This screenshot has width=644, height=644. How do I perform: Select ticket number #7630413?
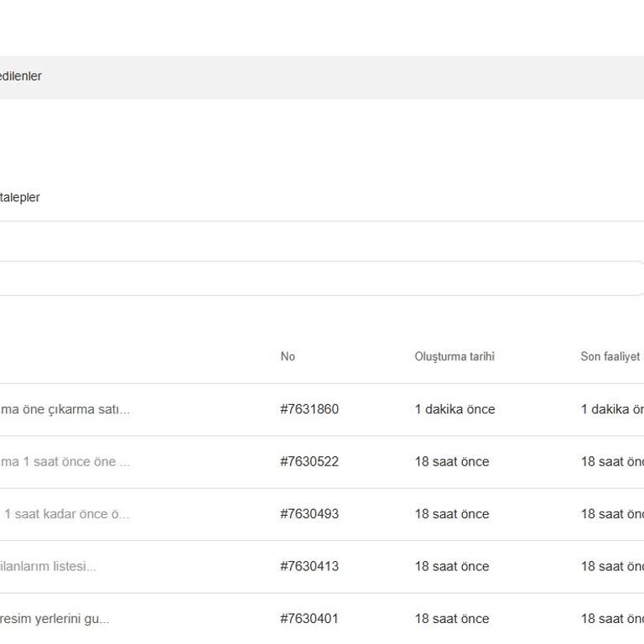pyautogui.click(x=309, y=566)
